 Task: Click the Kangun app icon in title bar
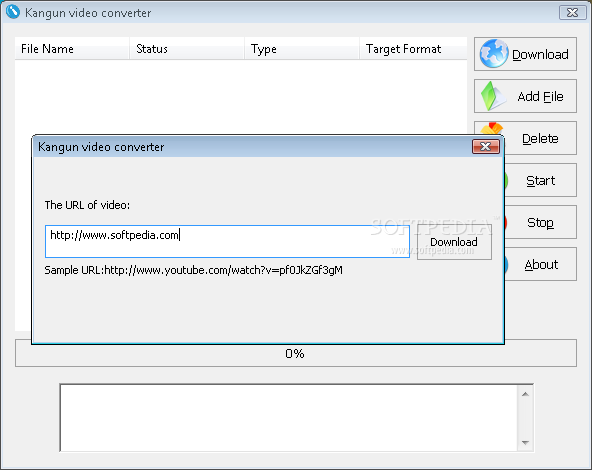click(x=13, y=12)
